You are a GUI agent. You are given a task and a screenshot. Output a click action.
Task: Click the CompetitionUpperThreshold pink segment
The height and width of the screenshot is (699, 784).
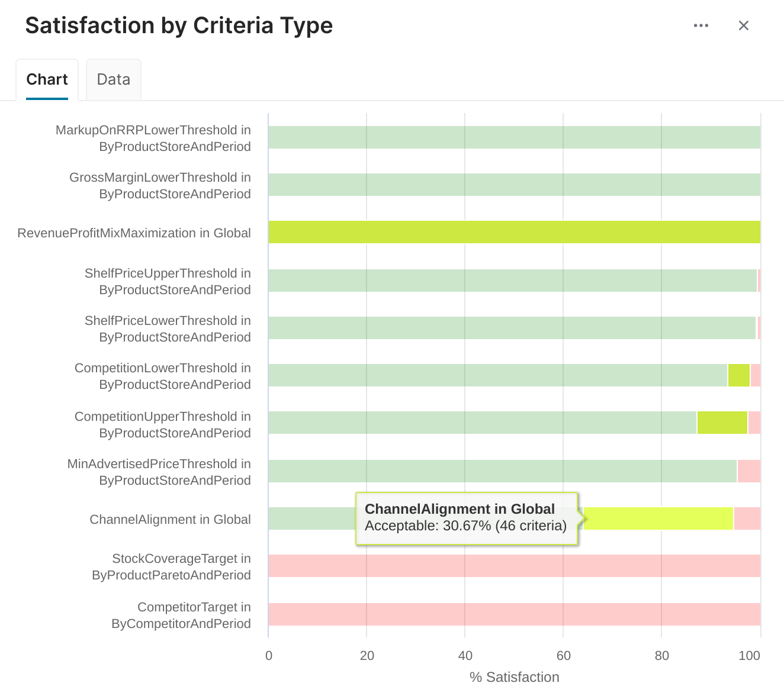pyautogui.click(x=754, y=423)
